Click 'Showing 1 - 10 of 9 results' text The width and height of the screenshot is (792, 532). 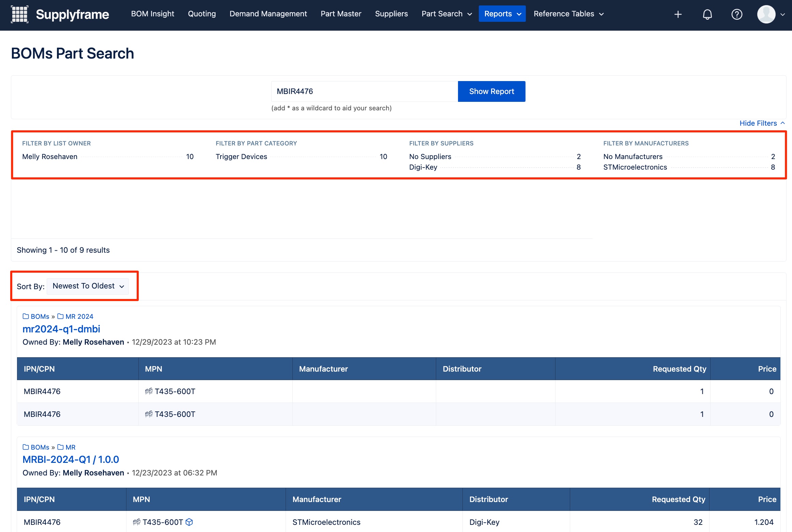click(63, 250)
